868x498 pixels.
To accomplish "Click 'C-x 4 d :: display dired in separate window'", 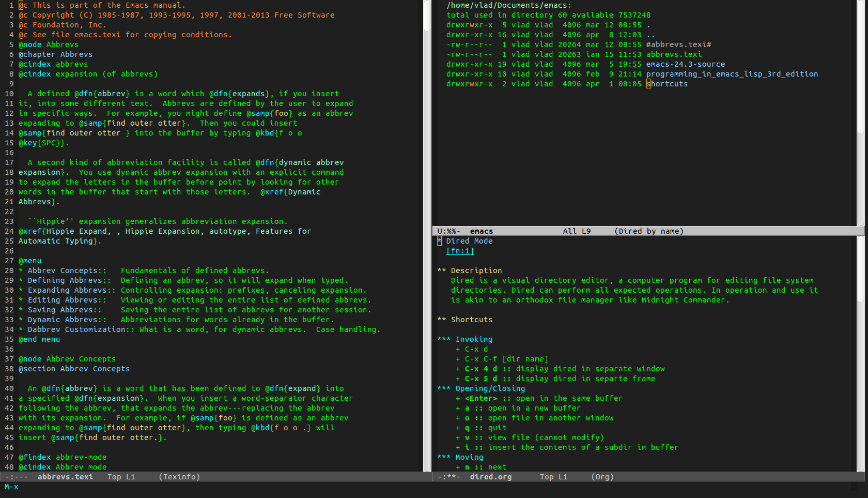I will pos(561,369).
